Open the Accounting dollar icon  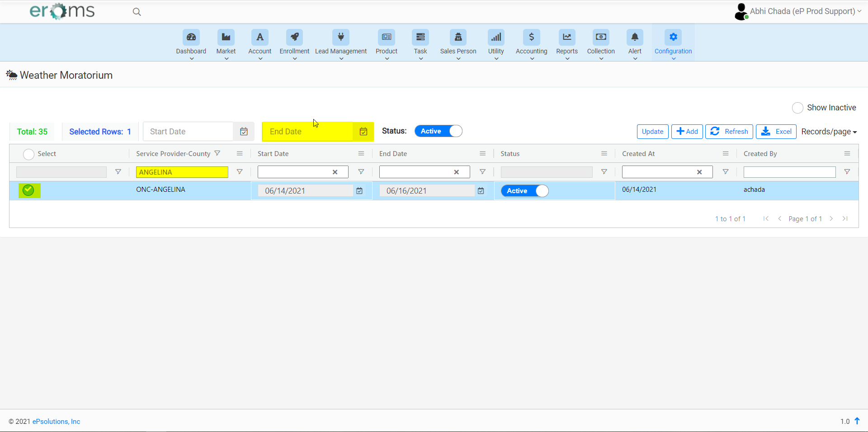(x=532, y=37)
